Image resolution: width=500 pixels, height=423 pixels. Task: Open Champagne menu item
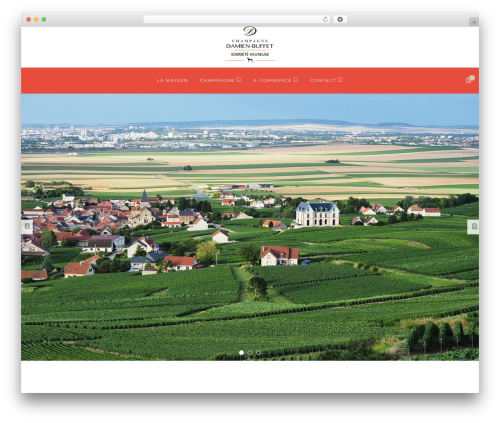217,80
